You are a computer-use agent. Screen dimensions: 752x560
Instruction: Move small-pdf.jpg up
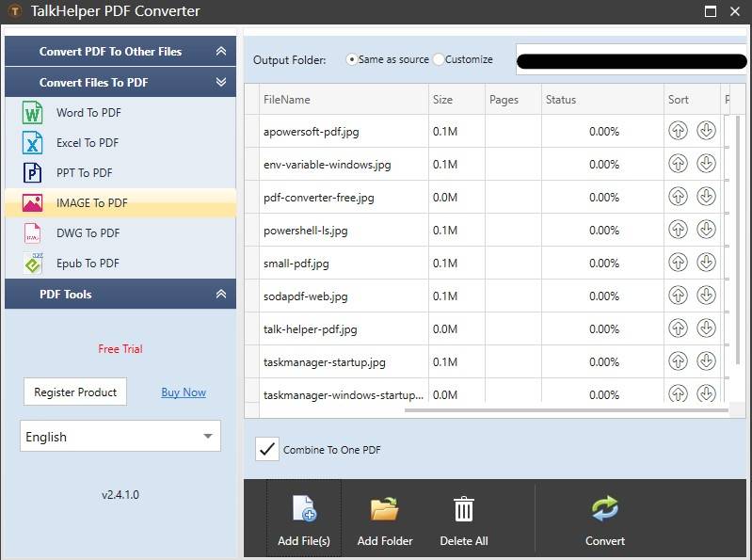[678, 263]
